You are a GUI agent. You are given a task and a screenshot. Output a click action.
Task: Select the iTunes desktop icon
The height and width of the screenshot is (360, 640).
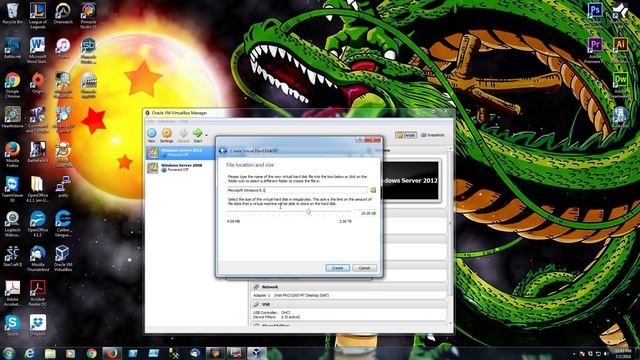[63, 48]
